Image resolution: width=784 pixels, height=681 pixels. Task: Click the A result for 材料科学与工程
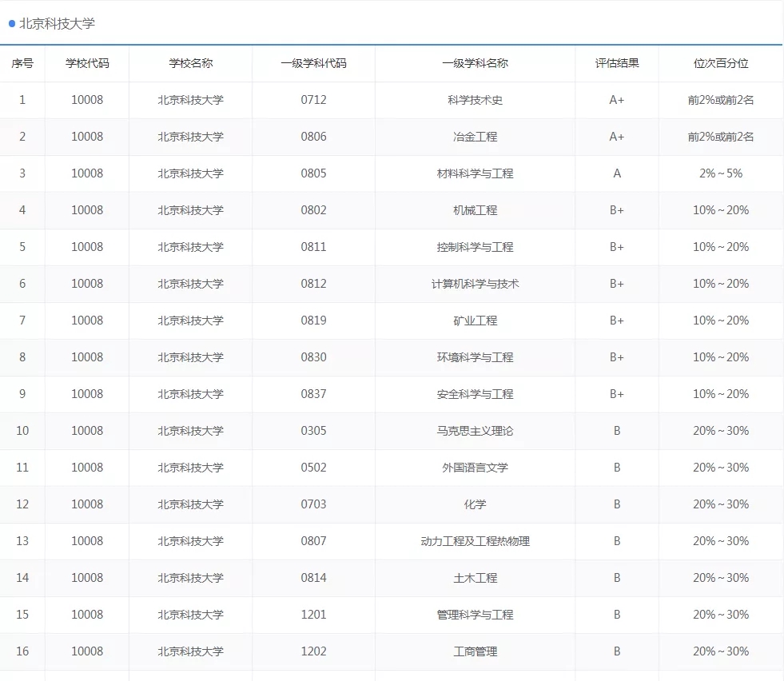(x=617, y=173)
